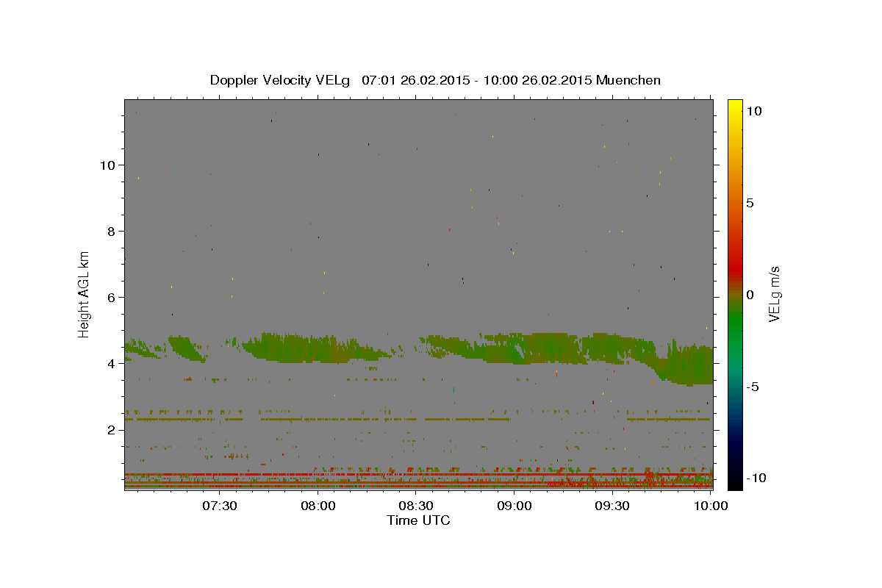
Task: Click the colorbar value 0 label
Action: [750, 295]
